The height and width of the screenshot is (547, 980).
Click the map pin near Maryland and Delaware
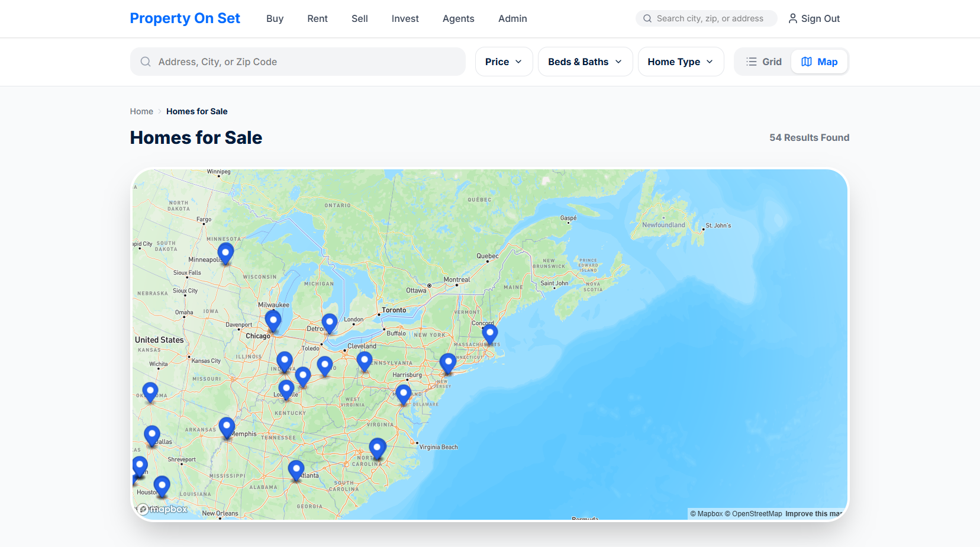(404, 395)
